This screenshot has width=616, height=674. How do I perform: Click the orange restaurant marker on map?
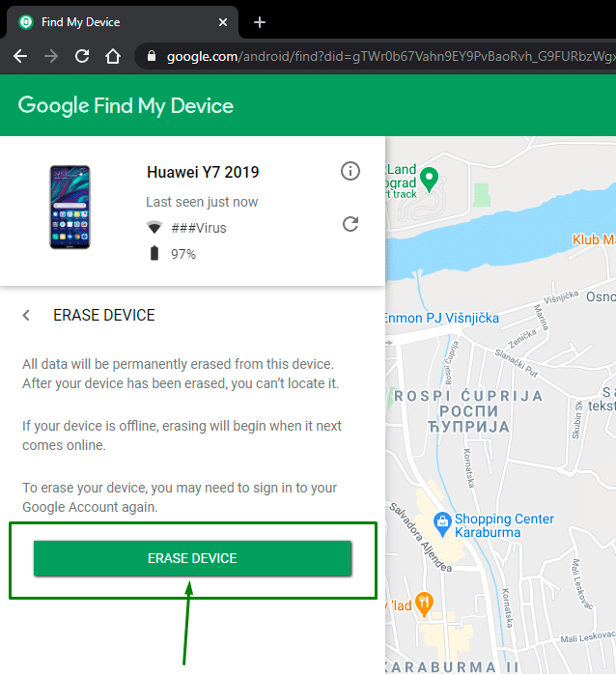(424, 604)
